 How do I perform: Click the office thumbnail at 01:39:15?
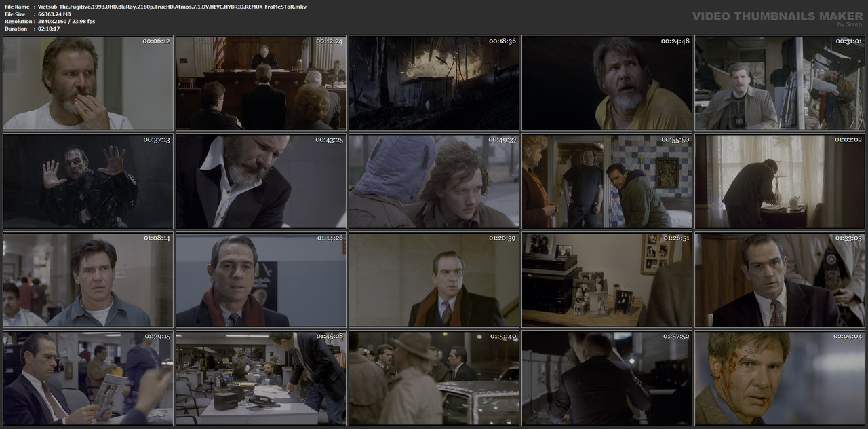point(88,378)
